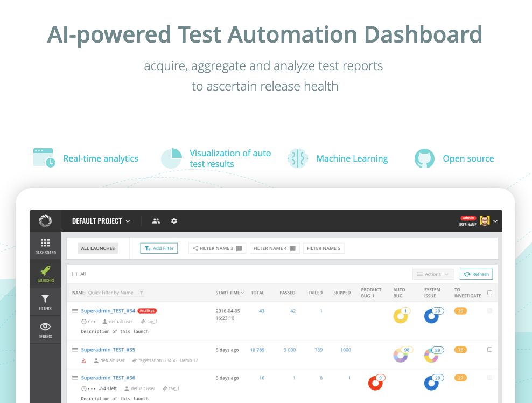Click the registration123456 tag
532x403 pixels.
pos(157,360)
